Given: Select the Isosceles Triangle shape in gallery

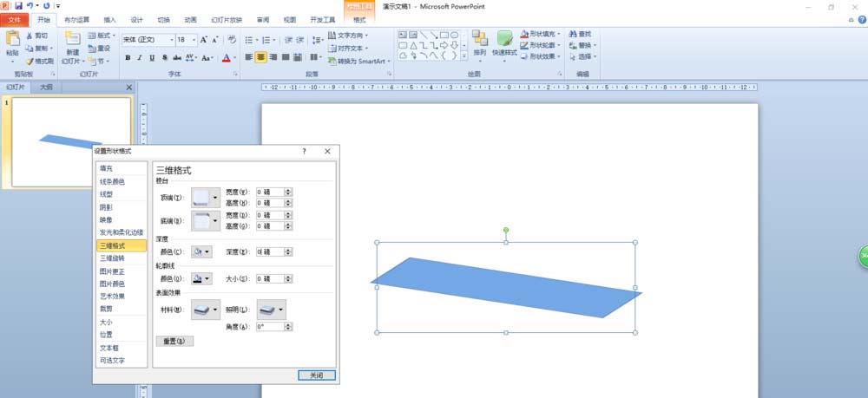Looking at the screenshot, I should coord(413,45).
